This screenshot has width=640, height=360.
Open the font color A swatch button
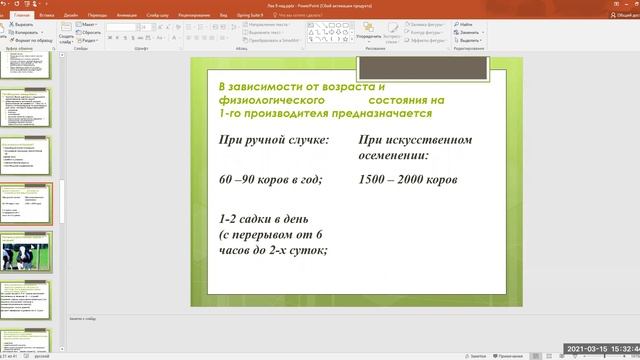[x=174, y=38]
